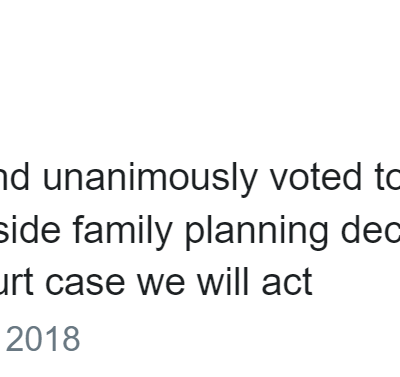This screenshot has width=400, height=377.
Task: Click the word "act" ending the tweet
Action: [287, 282]
